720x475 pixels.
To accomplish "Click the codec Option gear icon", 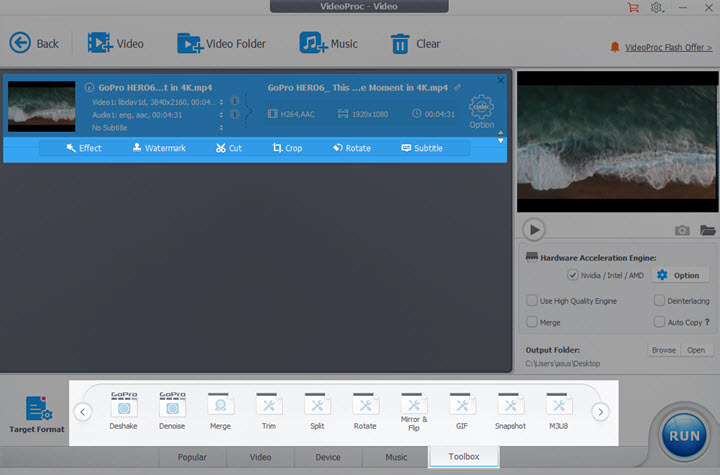I will (482, 108).
